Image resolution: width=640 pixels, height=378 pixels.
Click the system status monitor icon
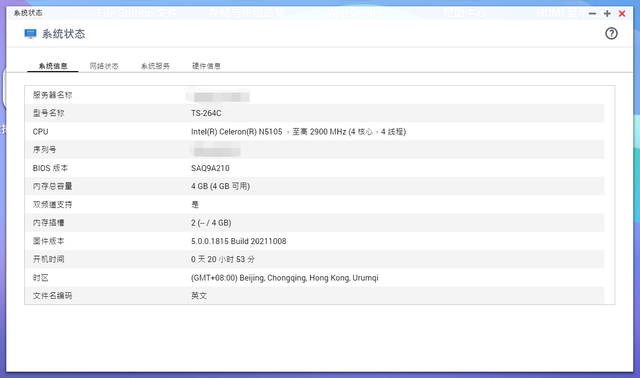[x=30, y=33]
